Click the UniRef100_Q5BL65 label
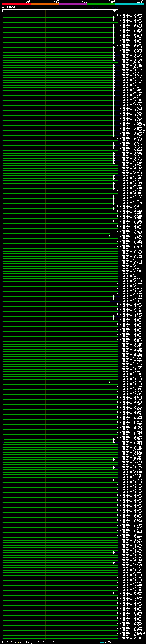 (x=131, y=168)
